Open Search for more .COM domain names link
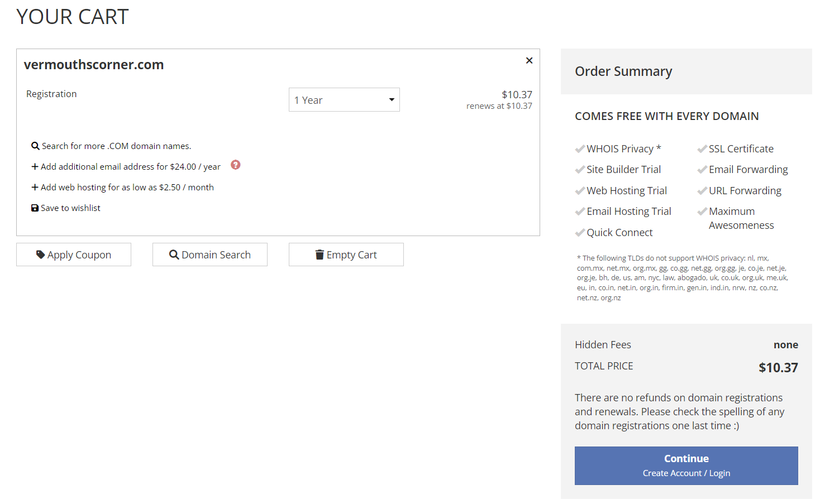 tap(116, 146)
